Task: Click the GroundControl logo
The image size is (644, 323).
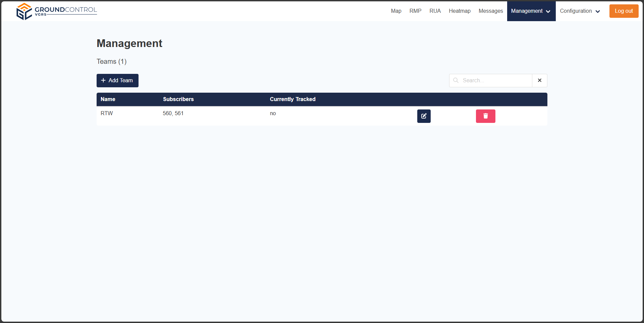Action: (56, 11)
